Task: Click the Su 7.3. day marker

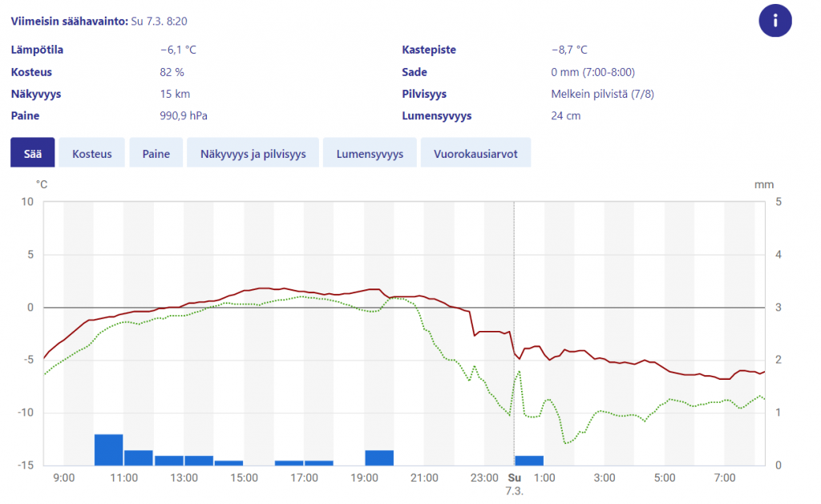Action: [514, 484]
